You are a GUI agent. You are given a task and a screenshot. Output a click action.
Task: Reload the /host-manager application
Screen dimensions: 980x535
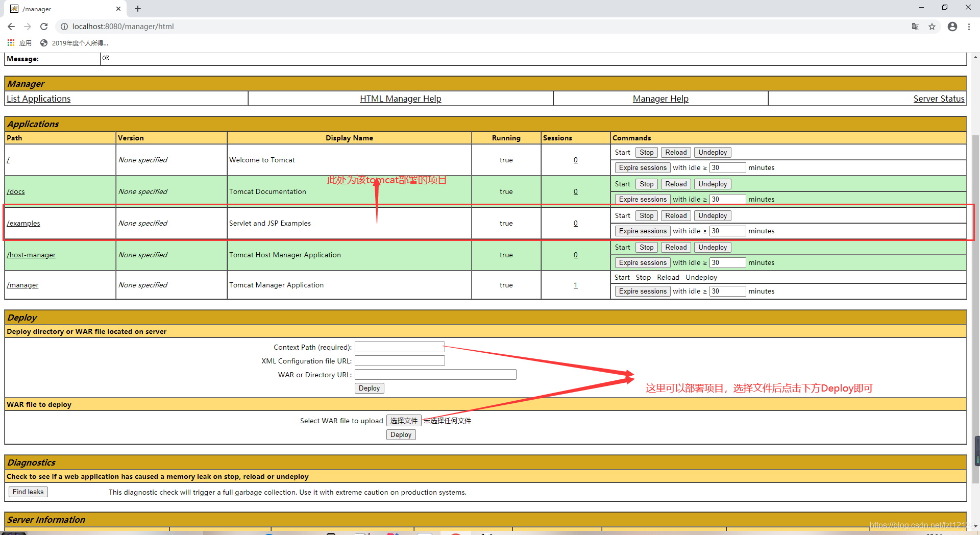676,247
